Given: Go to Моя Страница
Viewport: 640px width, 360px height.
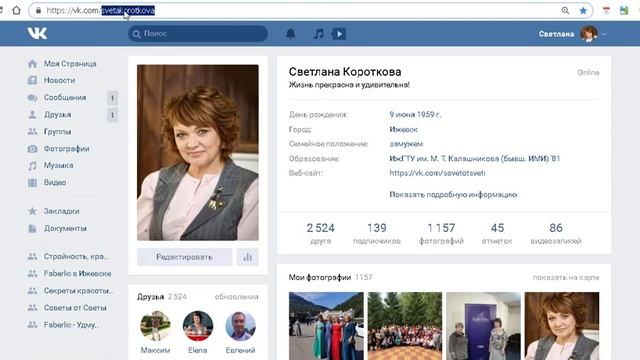Looking at the screenshot, I should tap(70, 64).
